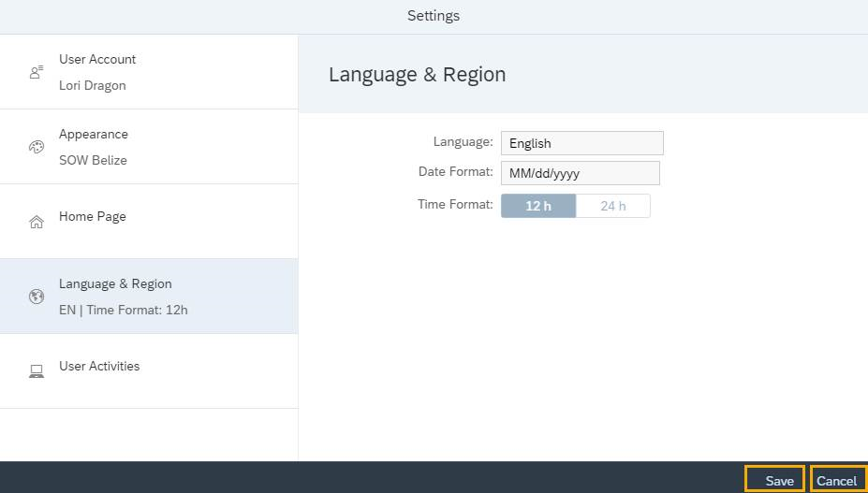
Task: Open the Language field showing English
Action: 581,143
